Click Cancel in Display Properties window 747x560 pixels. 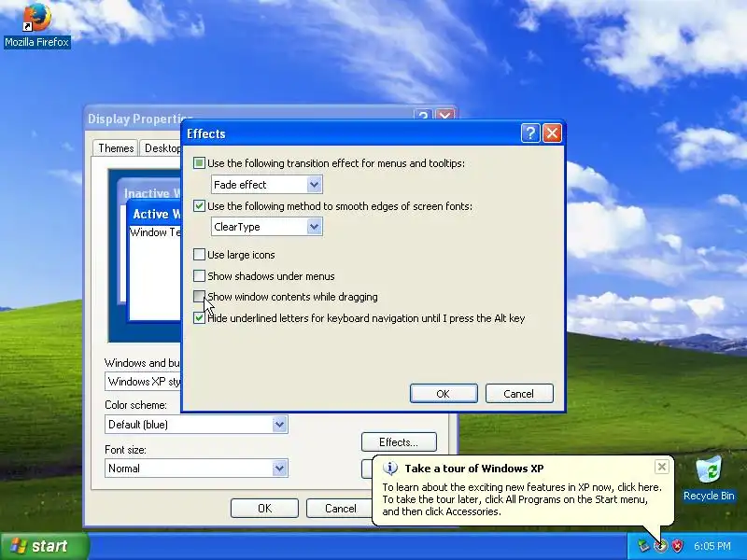point(339,509)
